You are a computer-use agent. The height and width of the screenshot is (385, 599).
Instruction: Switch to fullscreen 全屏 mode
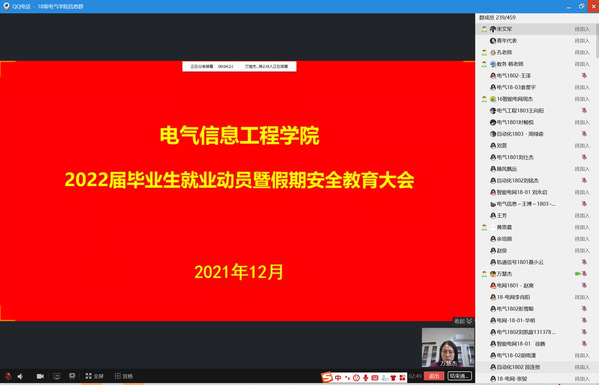[94, 376]
